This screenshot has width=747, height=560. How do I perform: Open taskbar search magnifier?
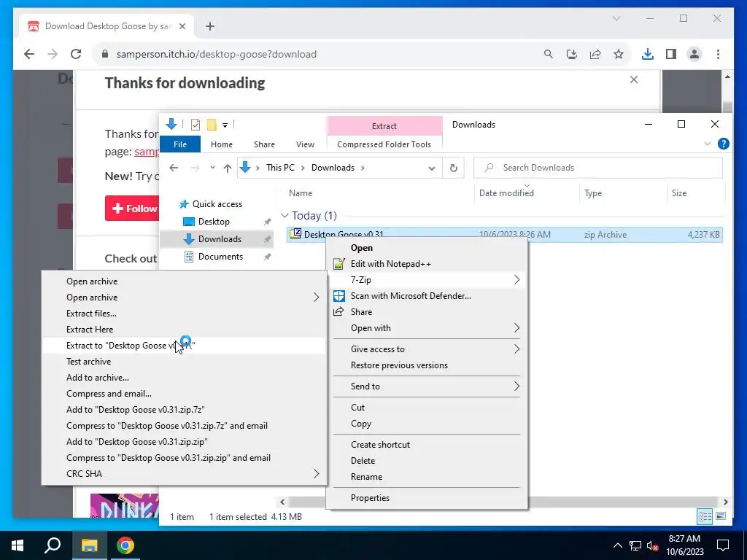pyautogui.click(x=53, y=545)
